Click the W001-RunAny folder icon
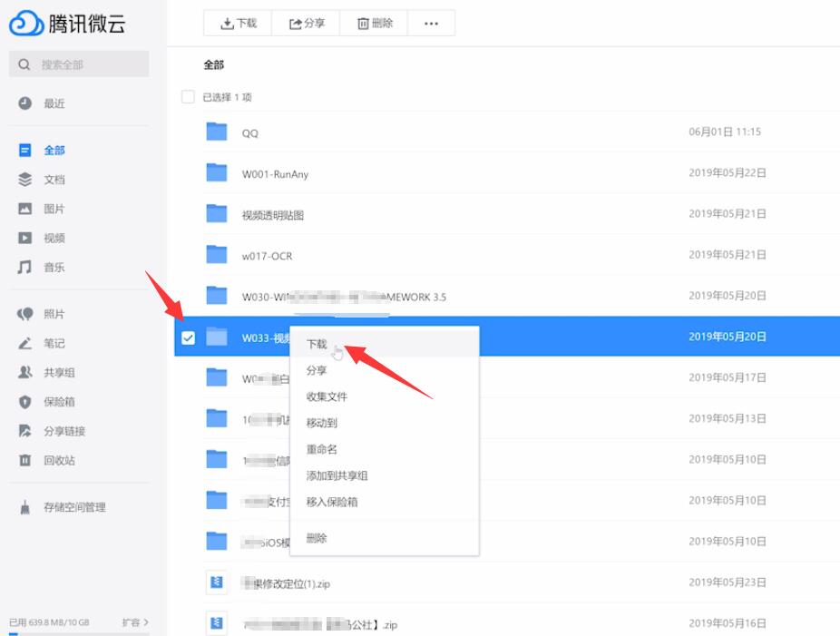Screen dimensions: 840x636 pos(217,172)
